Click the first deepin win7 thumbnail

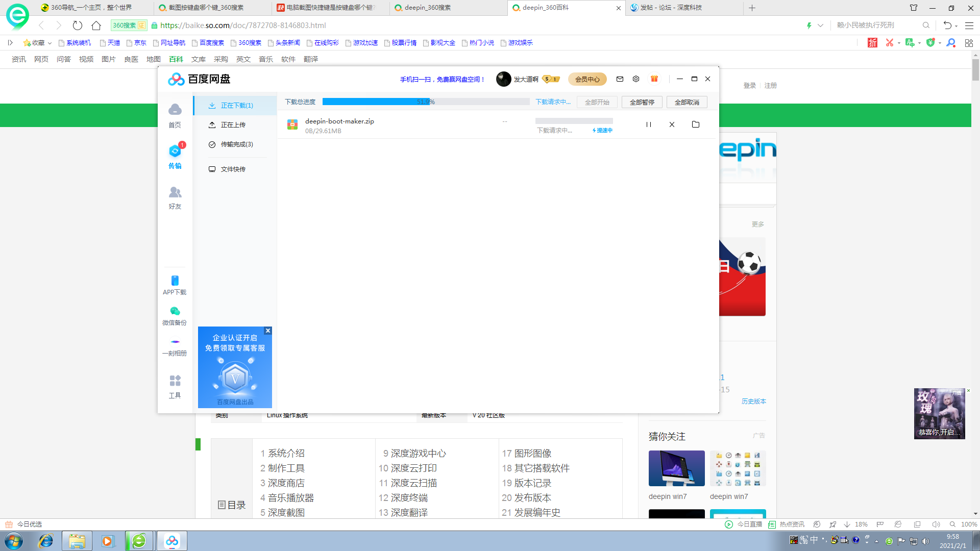point(677,468)
